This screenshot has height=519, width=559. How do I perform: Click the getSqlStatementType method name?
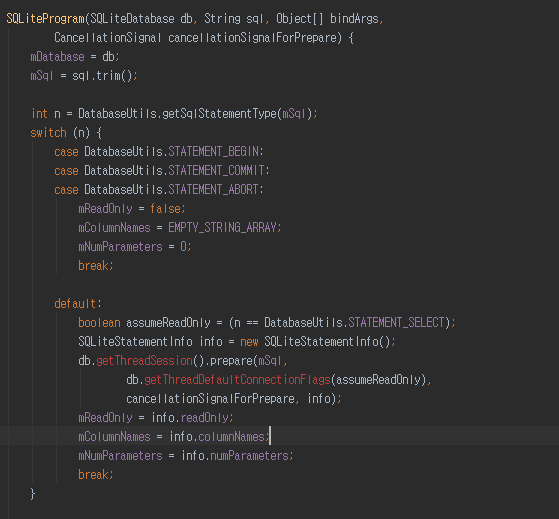[219, 114]
